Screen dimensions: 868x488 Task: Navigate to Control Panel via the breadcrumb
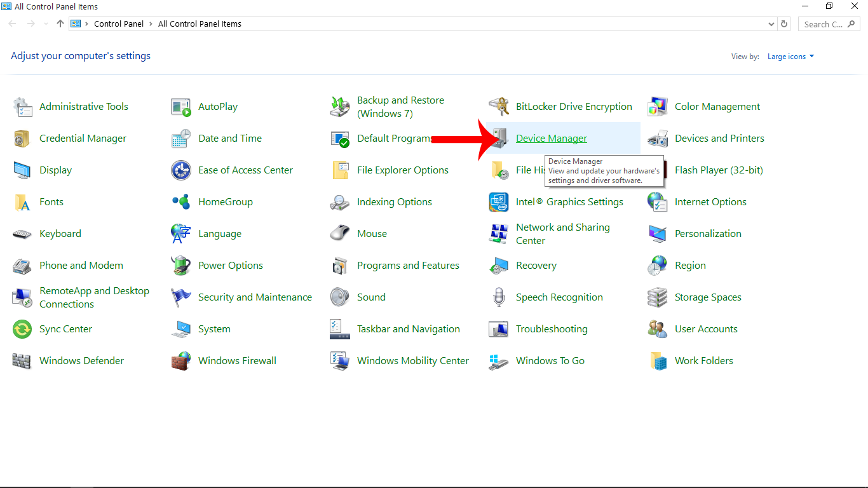pos(119,24)
